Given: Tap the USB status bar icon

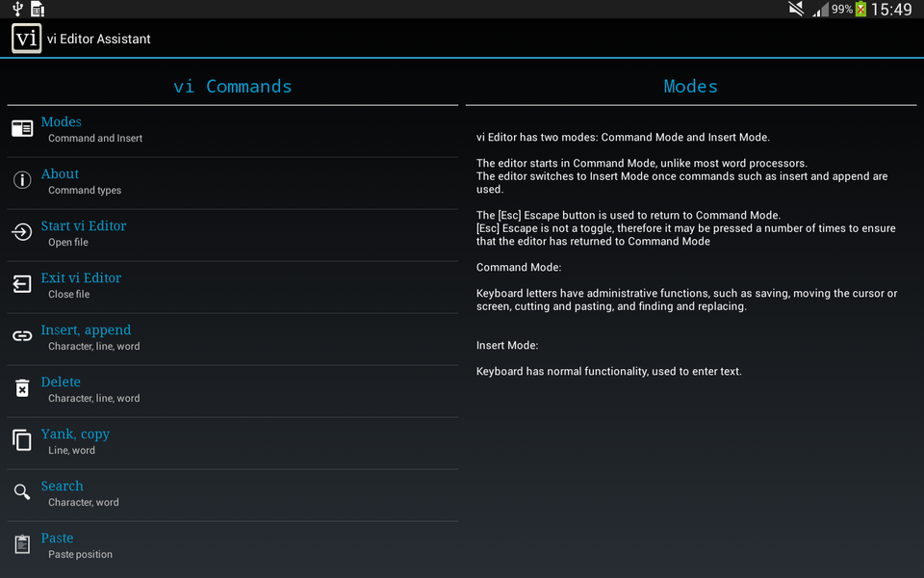Looking at the screenshot, I should tap(17, 9).
